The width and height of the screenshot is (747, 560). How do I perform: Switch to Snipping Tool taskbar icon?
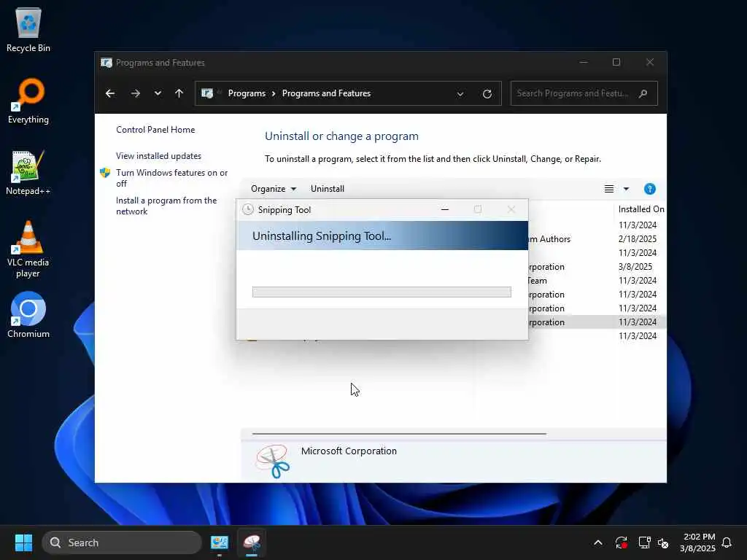click(x=252, y=542)
